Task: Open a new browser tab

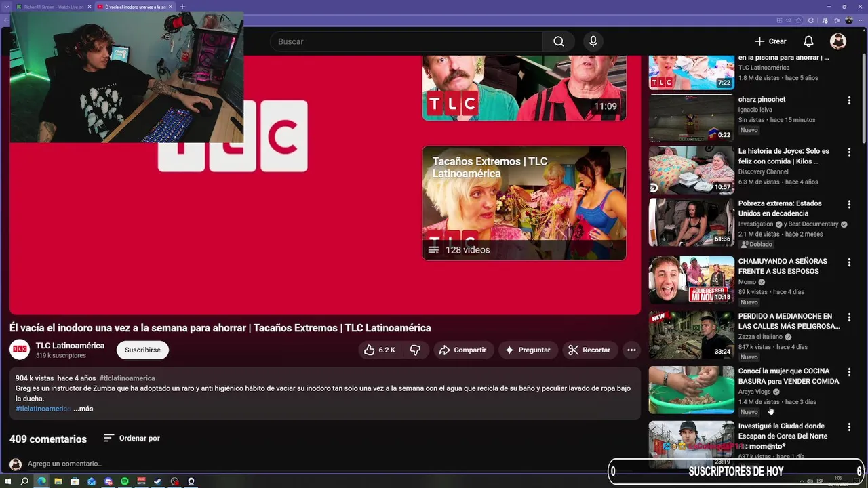Action: 182,7
